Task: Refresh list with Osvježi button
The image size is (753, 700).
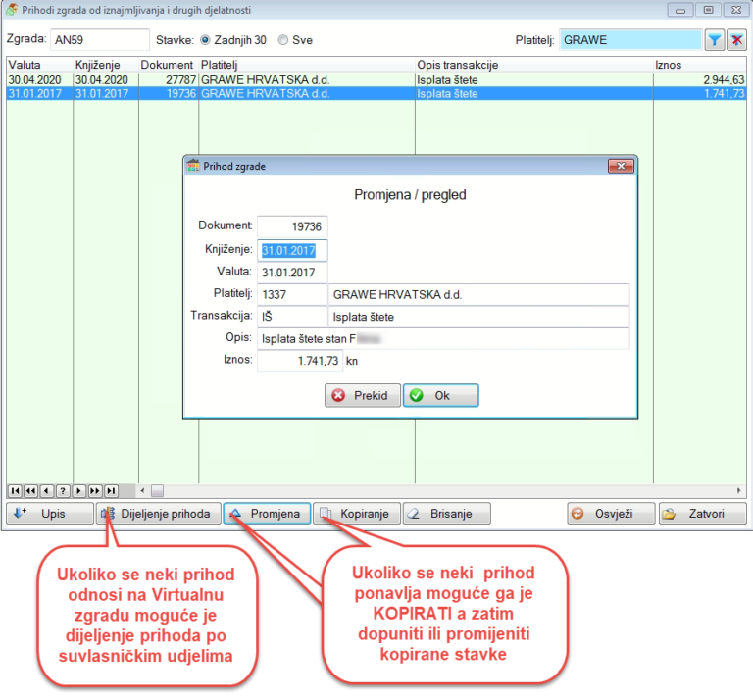Action: [x=610, y=514]
